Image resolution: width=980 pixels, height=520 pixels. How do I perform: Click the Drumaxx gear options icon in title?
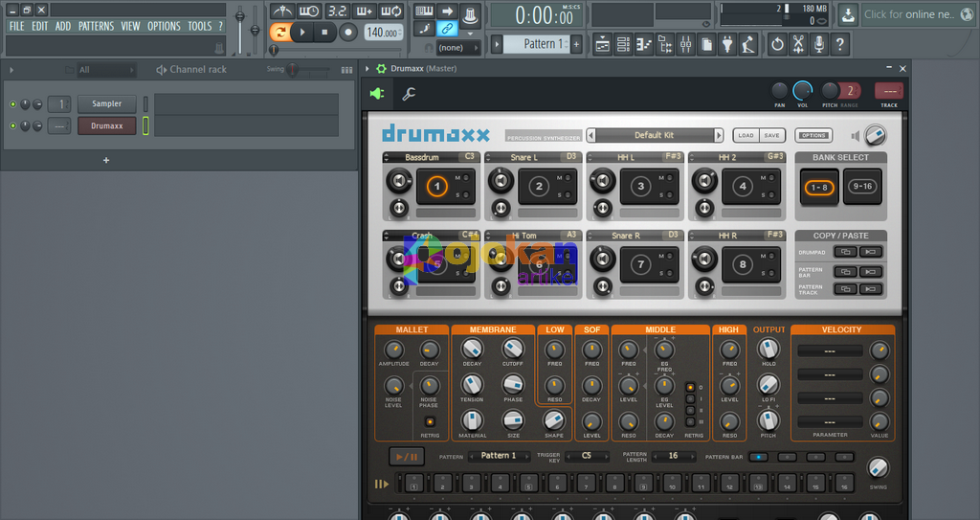(381, 68)
